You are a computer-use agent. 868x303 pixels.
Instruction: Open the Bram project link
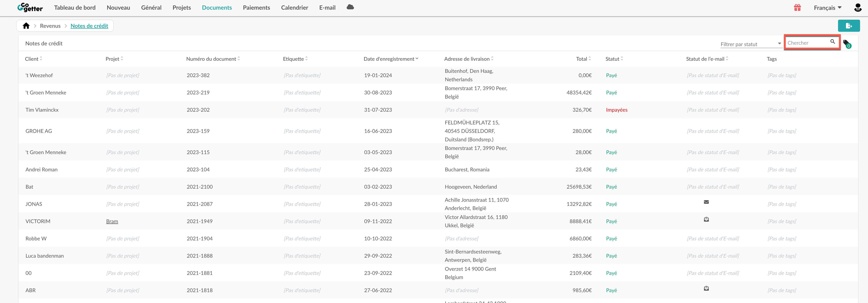point(112,221)
